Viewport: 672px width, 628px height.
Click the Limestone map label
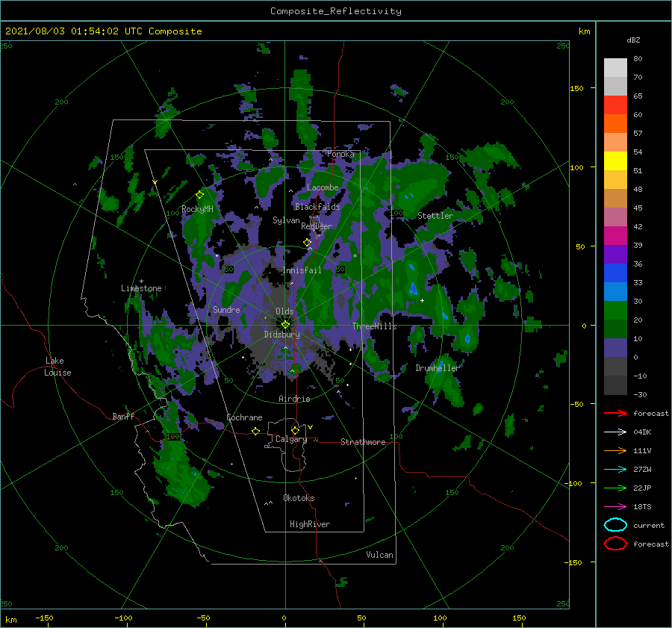[x=141, y=288]
